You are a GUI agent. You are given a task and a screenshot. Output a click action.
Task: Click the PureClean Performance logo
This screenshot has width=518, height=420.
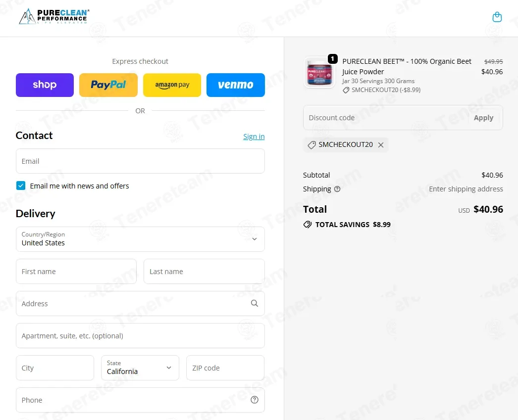tap(54, 16)
